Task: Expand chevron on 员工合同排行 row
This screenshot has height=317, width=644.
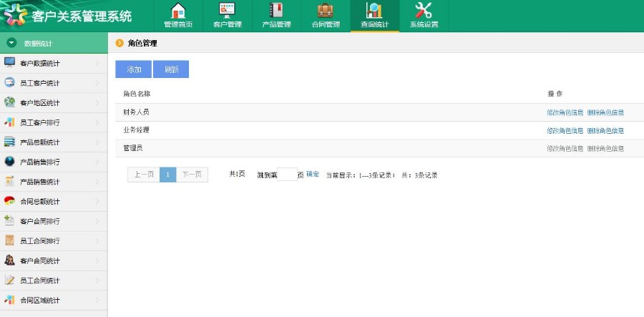Action: (97, 241)
